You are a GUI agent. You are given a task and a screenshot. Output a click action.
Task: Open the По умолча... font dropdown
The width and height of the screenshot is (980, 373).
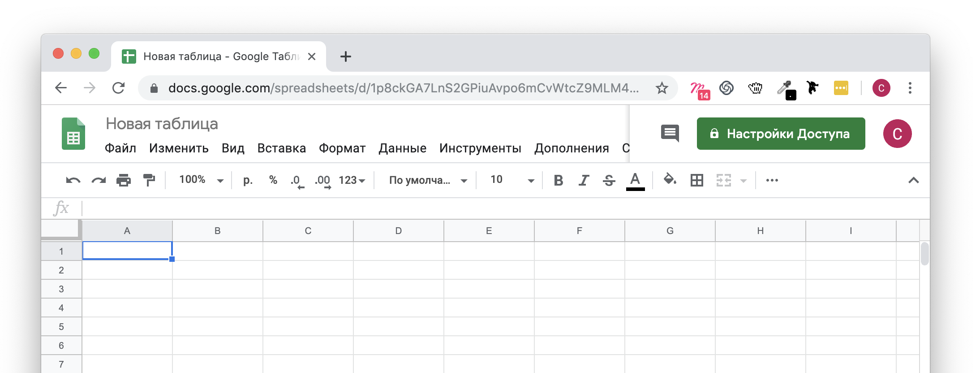click(x=428, y=180)
